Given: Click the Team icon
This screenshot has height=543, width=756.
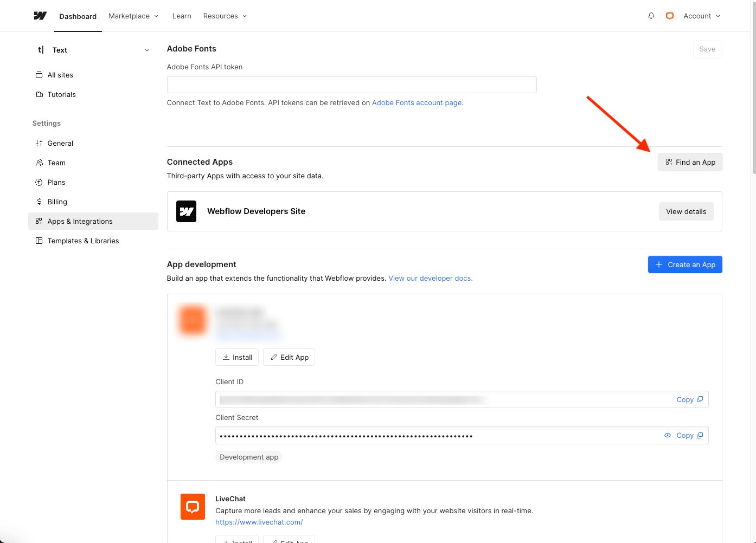Looking at the screenshot, I should coord(39,163).
